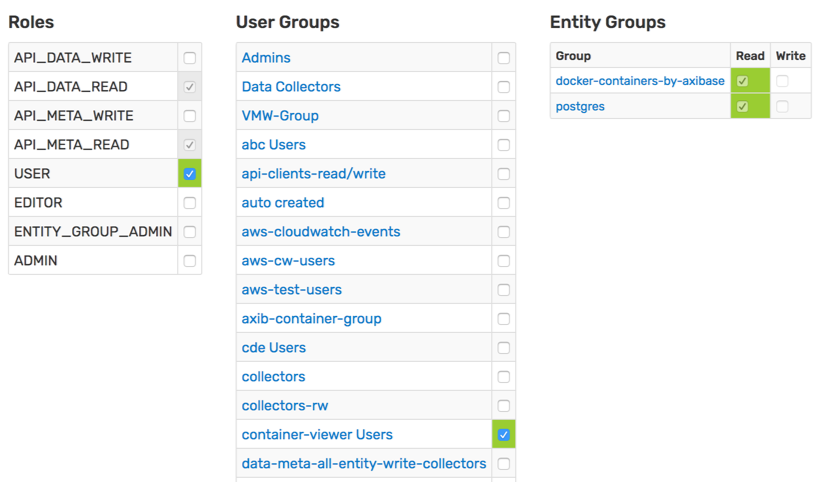Enable the ADMIN role checkbox

(190, 261)
